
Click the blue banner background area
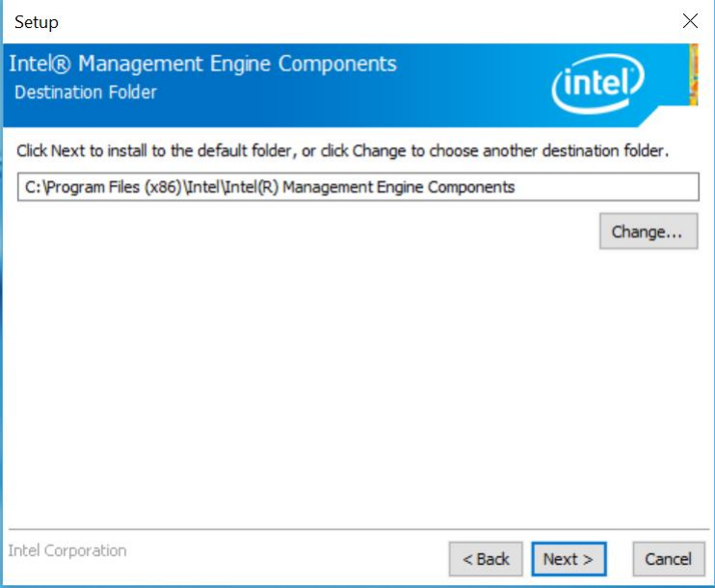click(463, 96)
